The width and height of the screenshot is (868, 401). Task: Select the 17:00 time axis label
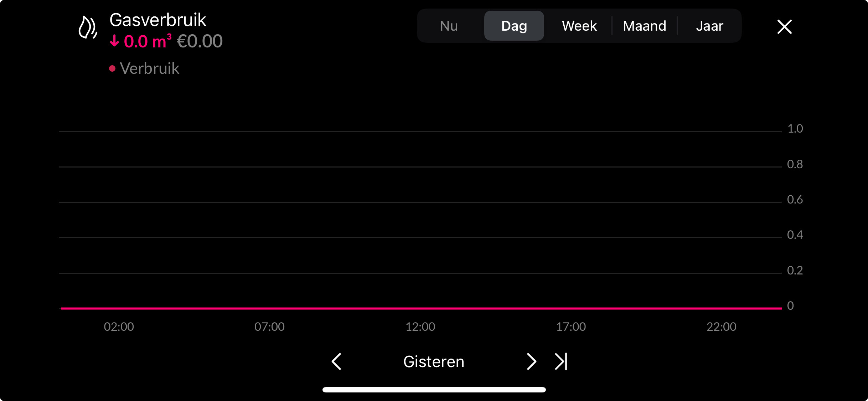click(x=571, y=327)
